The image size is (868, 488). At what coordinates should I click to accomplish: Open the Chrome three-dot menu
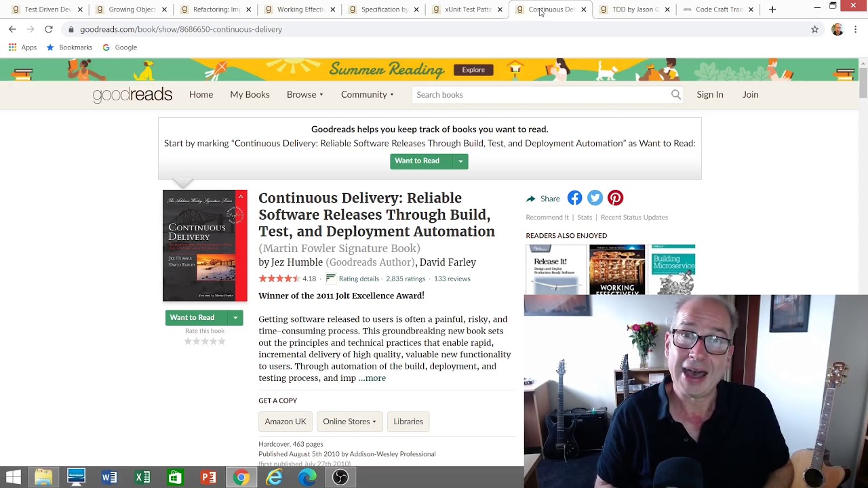pos(856,29)
